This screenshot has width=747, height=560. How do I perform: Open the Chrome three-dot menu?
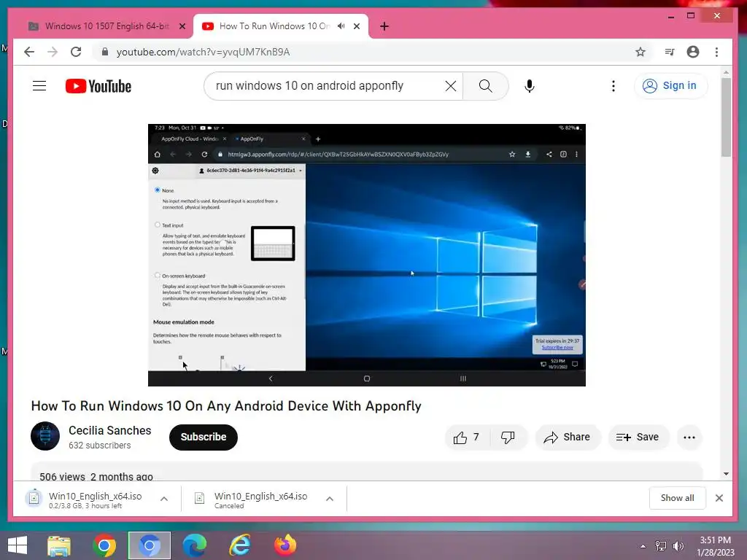pyautogui.click(x=716, y=52)
